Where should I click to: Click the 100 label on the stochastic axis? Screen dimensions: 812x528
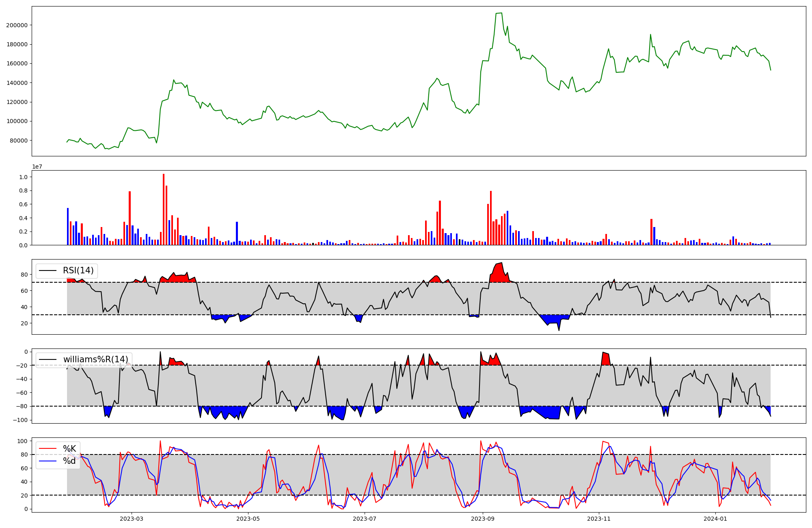23,441
